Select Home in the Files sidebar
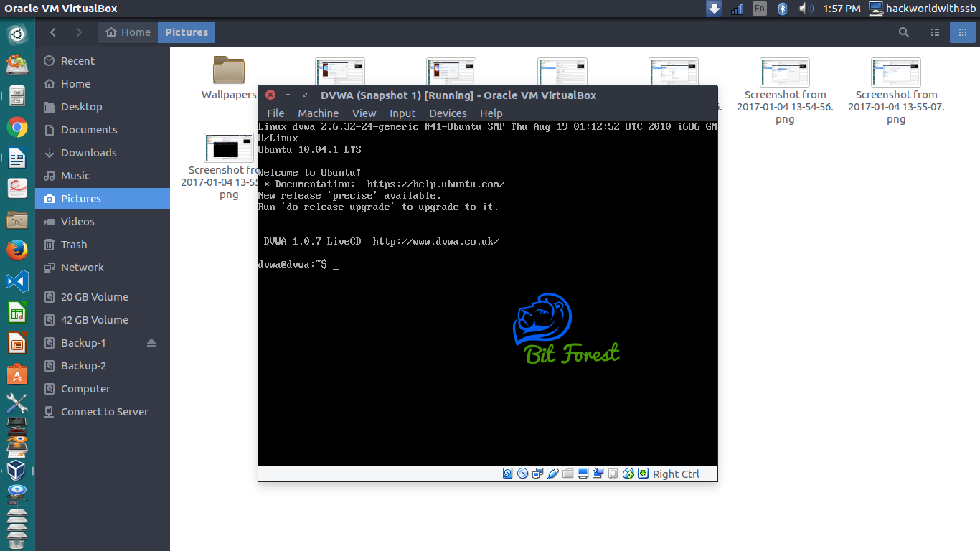This screenshot has width=980, height=551. (x=103, y=84)
